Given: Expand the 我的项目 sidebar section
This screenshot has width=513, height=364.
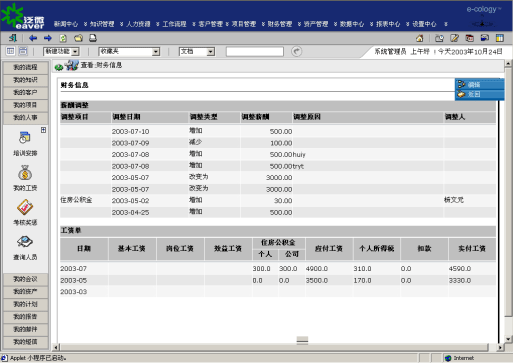Looking at the screenshot, I should pyautogui.click(x=25, y=105).
